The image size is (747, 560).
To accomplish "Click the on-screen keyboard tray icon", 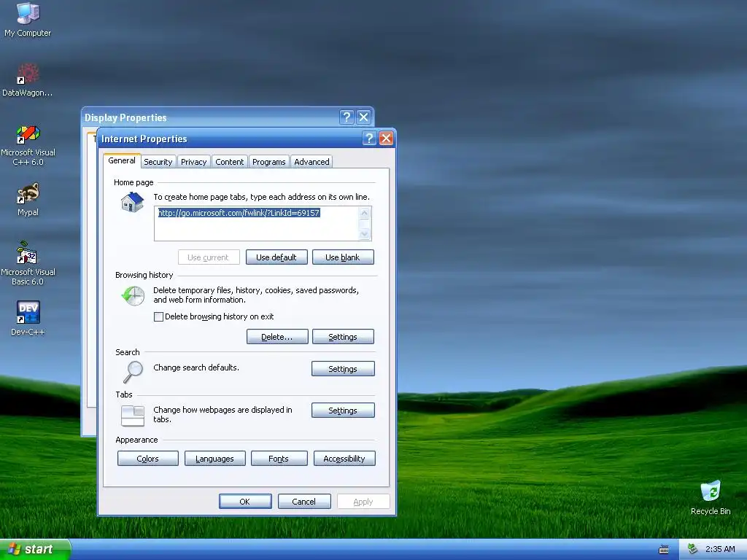I will (x=664, y=550).
